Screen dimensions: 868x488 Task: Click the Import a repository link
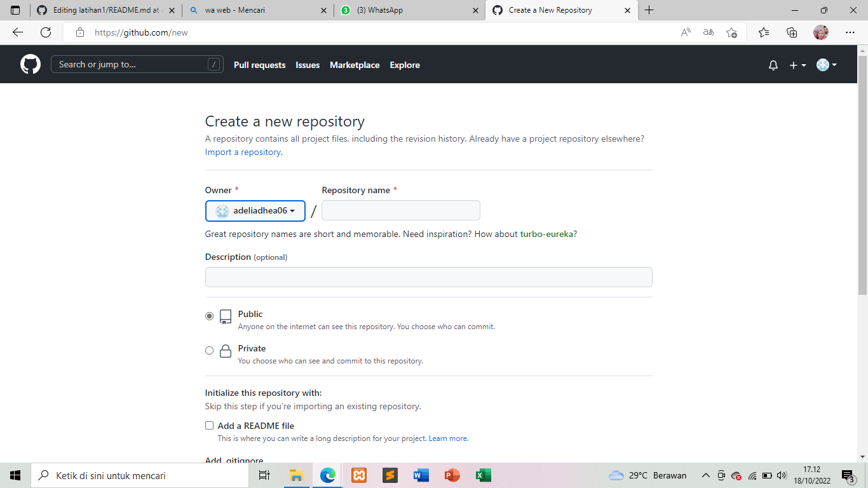pos(242,152)
